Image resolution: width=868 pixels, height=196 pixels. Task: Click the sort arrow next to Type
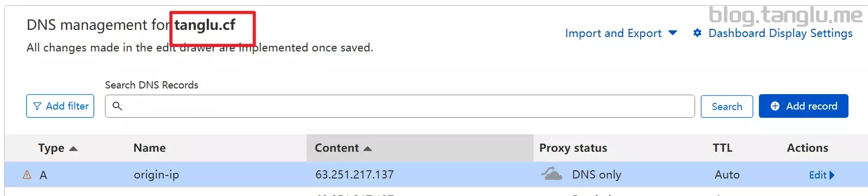click(x=73, y=149)
